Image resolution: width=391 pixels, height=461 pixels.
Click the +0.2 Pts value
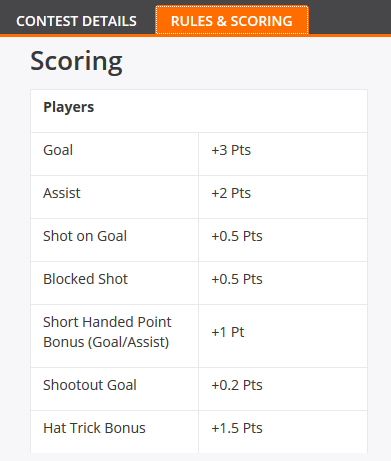tap(237, 385)
